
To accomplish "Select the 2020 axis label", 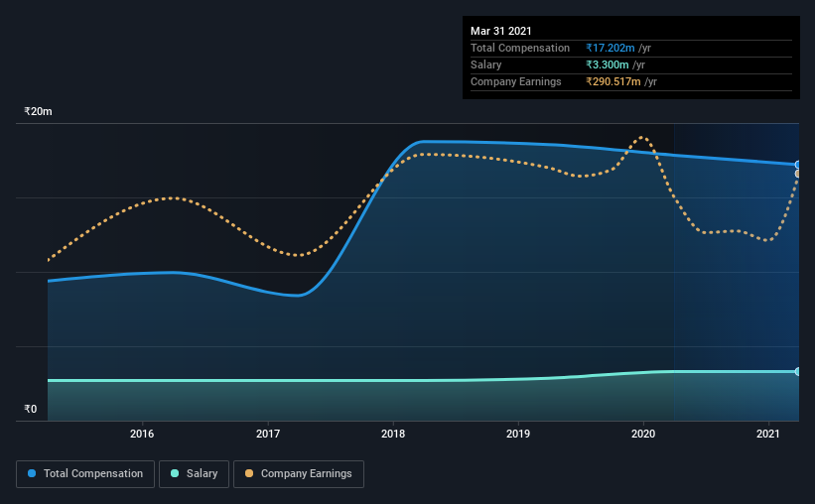I will [643, 434].
